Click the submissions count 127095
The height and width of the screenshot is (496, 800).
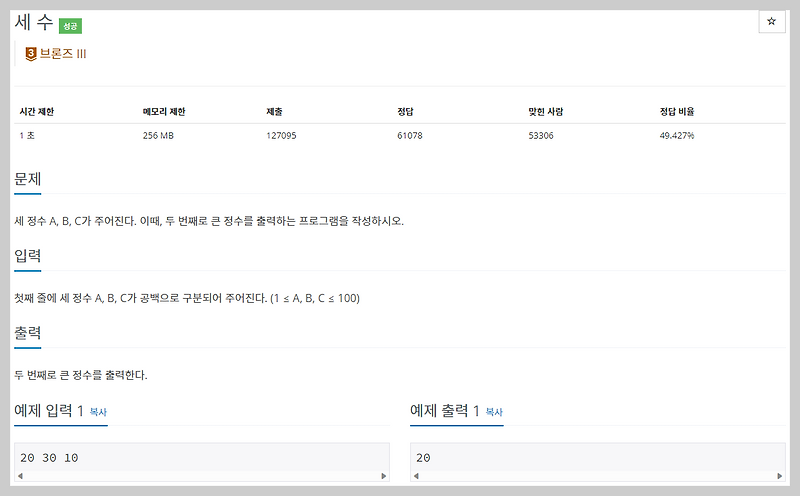tap(281, 135)
